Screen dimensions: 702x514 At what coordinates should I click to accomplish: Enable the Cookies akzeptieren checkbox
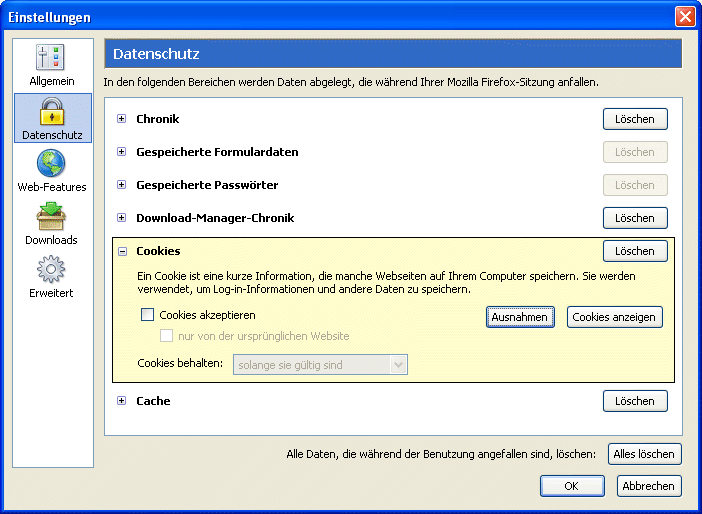click(148, 315)
